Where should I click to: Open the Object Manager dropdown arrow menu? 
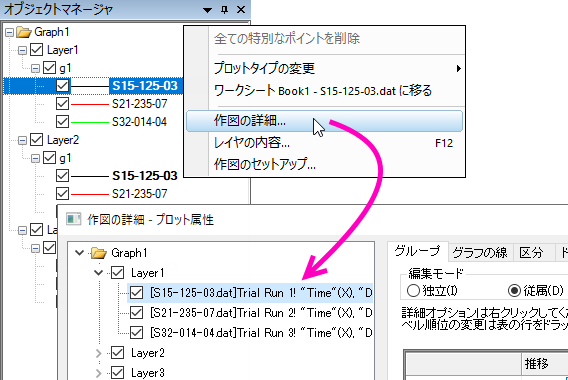(207, 10)
